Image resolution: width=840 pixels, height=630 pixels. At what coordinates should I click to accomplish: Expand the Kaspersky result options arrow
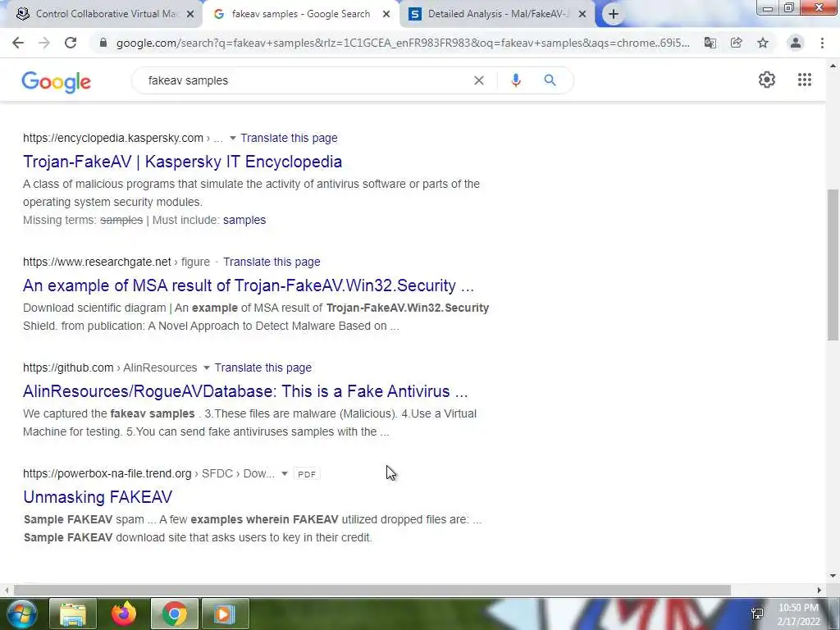pyautogui.click(x=232, y=138)
